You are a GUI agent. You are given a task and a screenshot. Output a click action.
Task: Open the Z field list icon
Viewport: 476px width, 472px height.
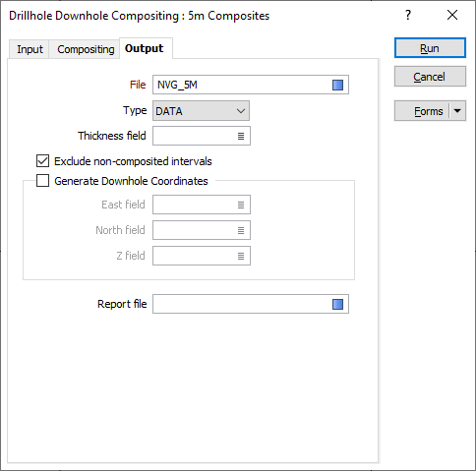pyautogui.click(x=241, y=256)
